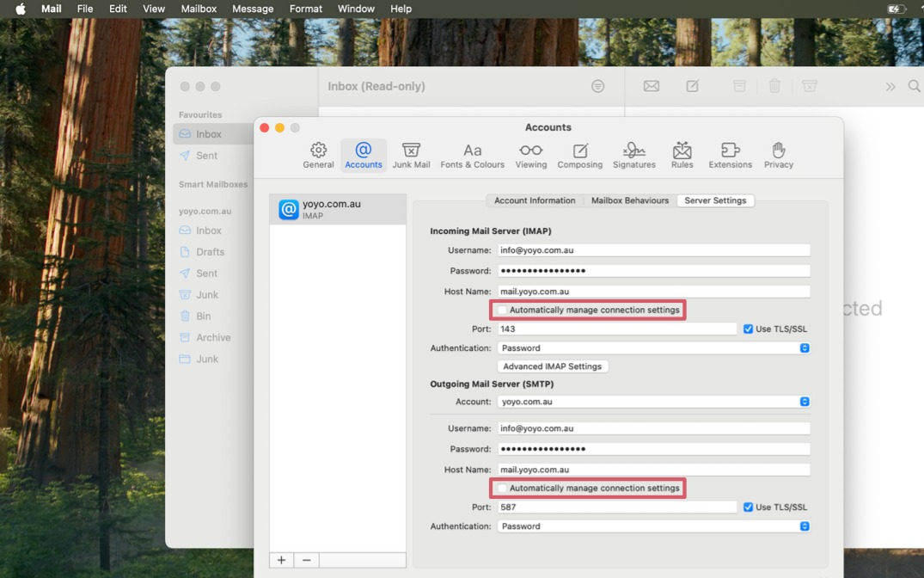Open the outgoing server Account dropdown
This screenshot has width=924, height=578.
click(x=653, y=402)
